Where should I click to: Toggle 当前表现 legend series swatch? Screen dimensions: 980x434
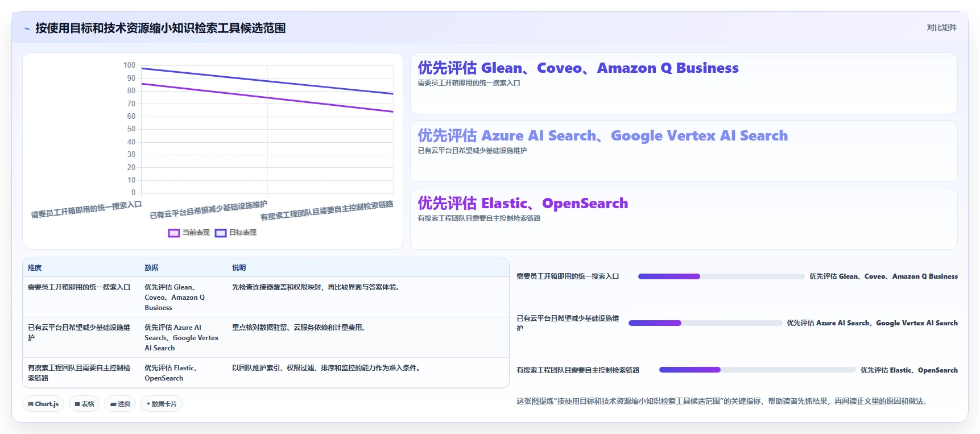coord(174,233)
